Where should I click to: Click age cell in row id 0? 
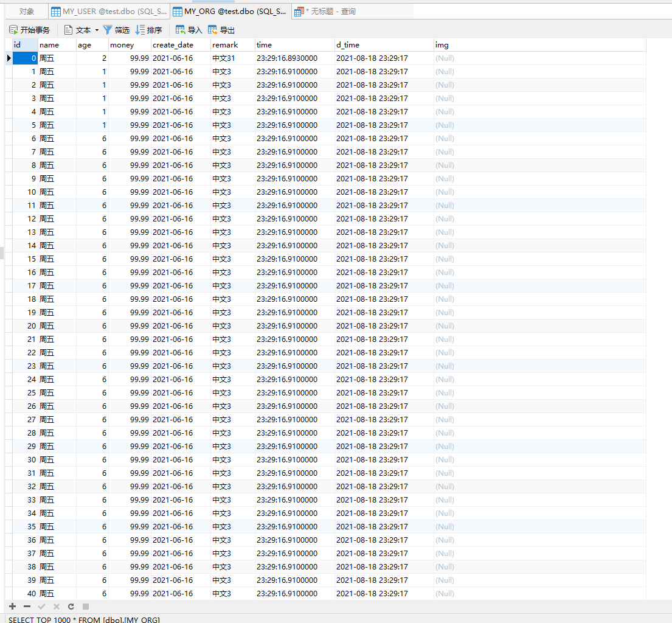pyautogui.click(x=92, y=58)
